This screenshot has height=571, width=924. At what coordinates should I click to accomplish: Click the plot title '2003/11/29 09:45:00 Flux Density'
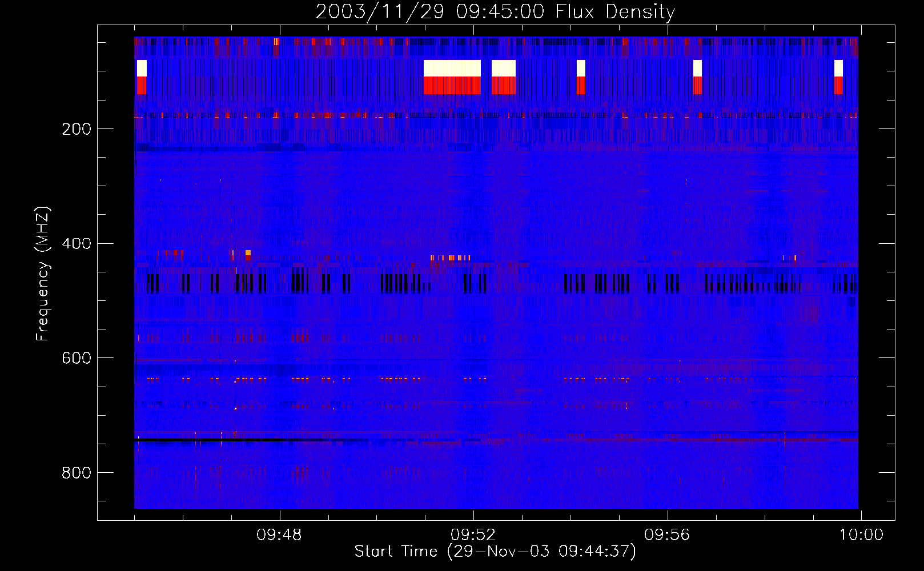point(496,11)
